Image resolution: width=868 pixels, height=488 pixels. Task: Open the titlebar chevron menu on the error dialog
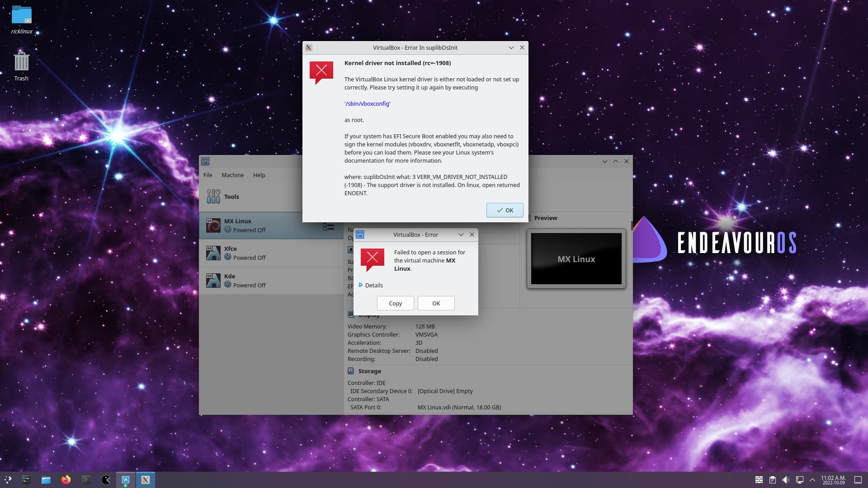461,235
